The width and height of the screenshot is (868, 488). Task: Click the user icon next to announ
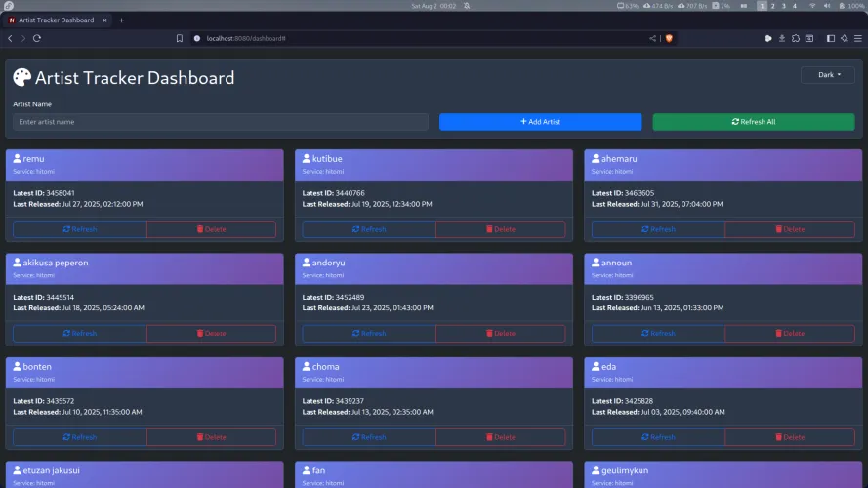pos(596,263)
